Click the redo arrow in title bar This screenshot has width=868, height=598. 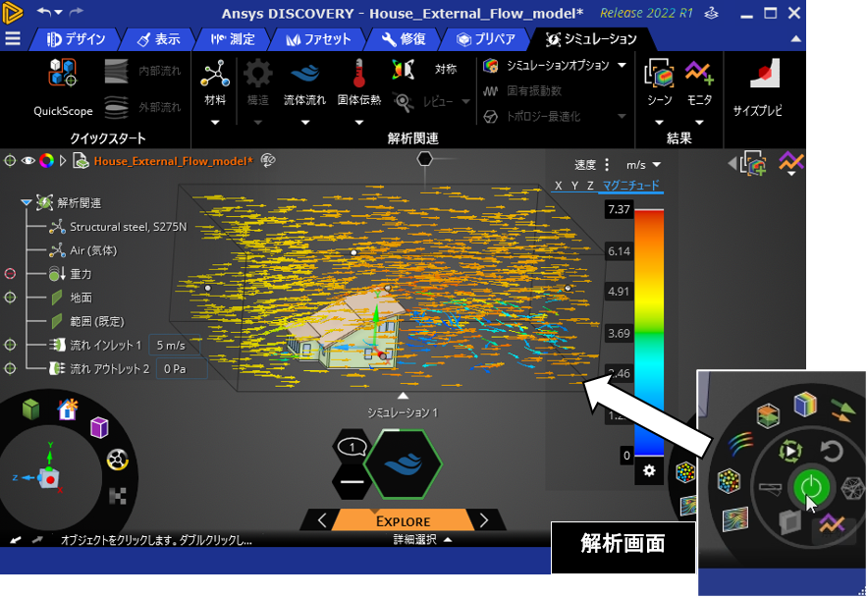[x=77, y=12]
